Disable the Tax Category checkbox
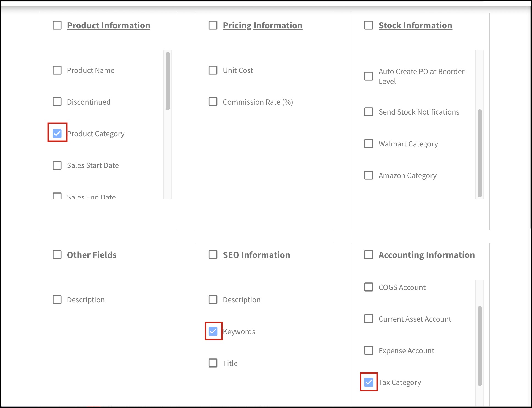 click(x=369, y=382)
